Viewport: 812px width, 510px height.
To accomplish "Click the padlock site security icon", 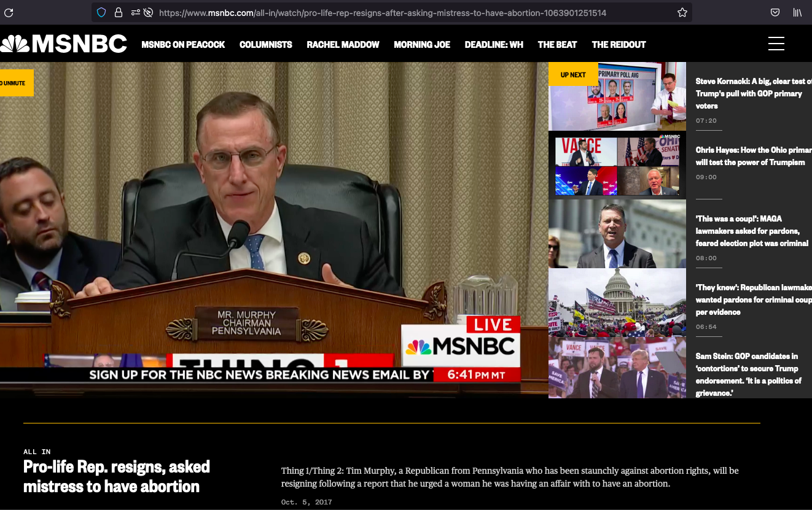I will [x=118, y=12].
